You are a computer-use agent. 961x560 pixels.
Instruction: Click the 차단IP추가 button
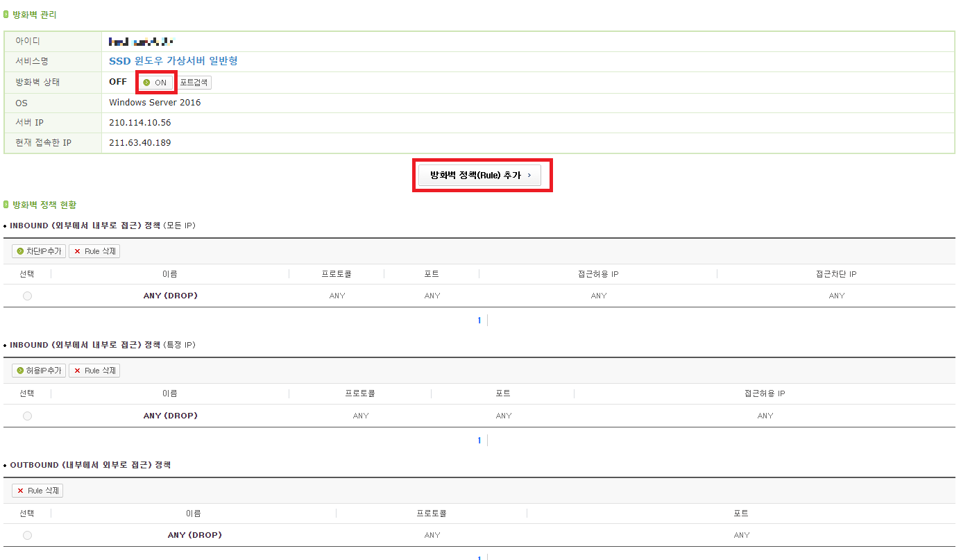(39, 251)
